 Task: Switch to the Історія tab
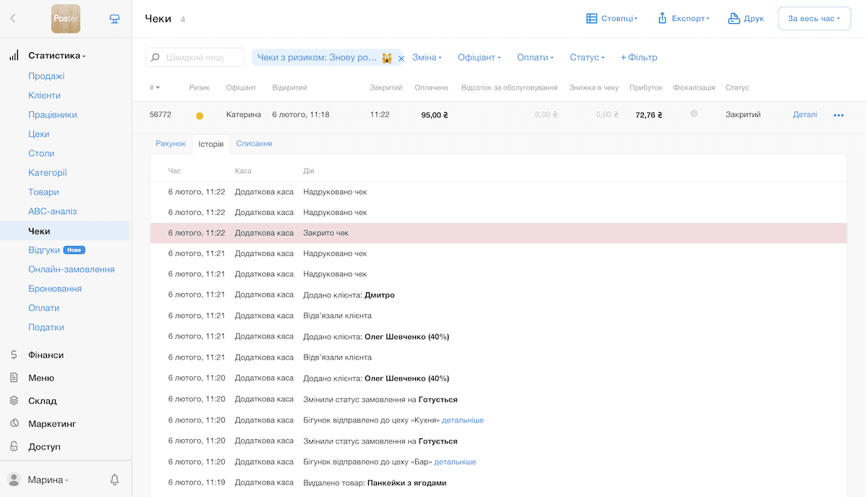211,144
